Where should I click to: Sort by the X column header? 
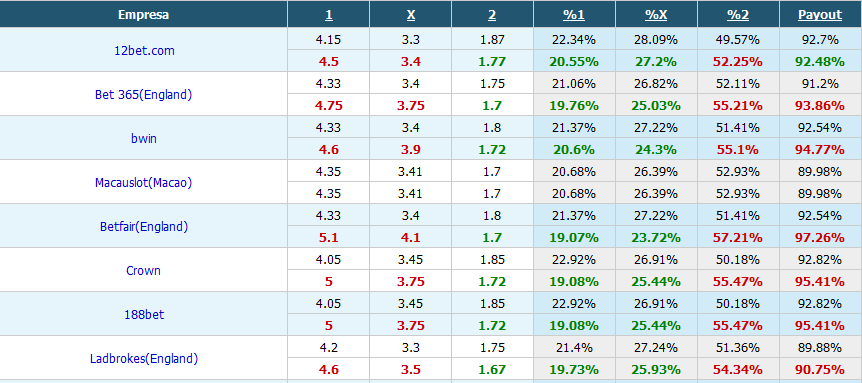[411, 15]
